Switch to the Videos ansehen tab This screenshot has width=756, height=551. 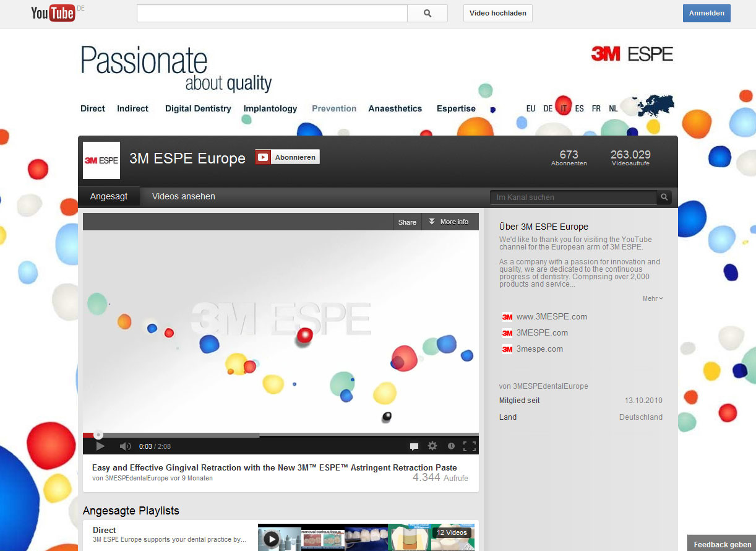pyautogui.click(x=184, y=196)
